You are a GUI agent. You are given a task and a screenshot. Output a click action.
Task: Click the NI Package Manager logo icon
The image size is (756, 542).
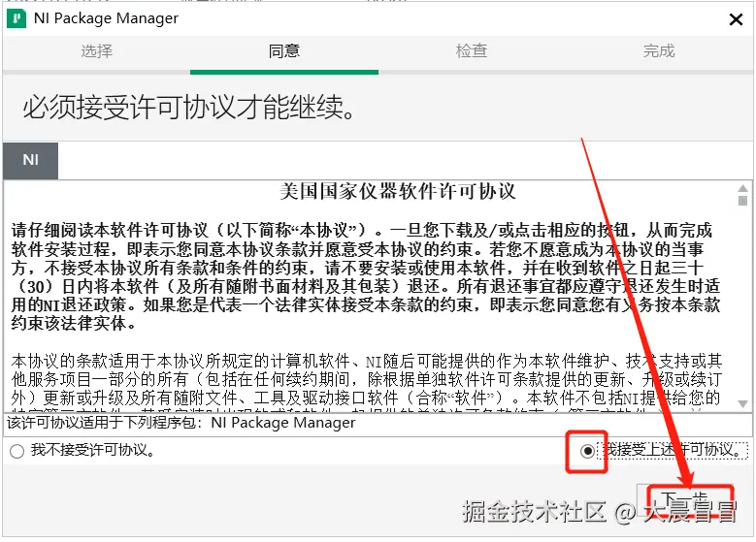16,18
